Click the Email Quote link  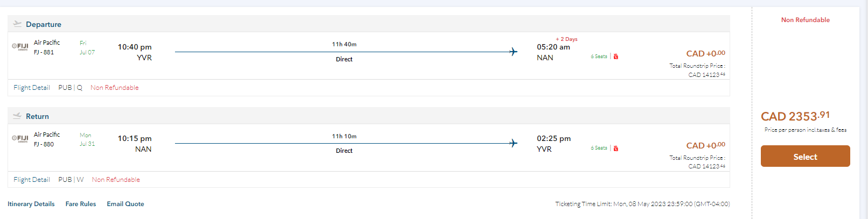(125, 204)
